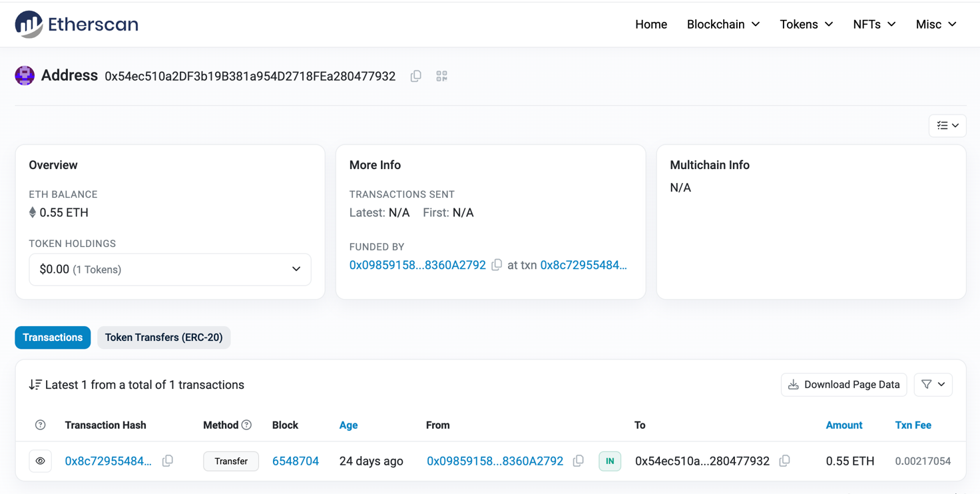Image resolution: width=980 pixels, height=494 pixels.
Task: Go to the Home menu item
Action: point(650,25)
